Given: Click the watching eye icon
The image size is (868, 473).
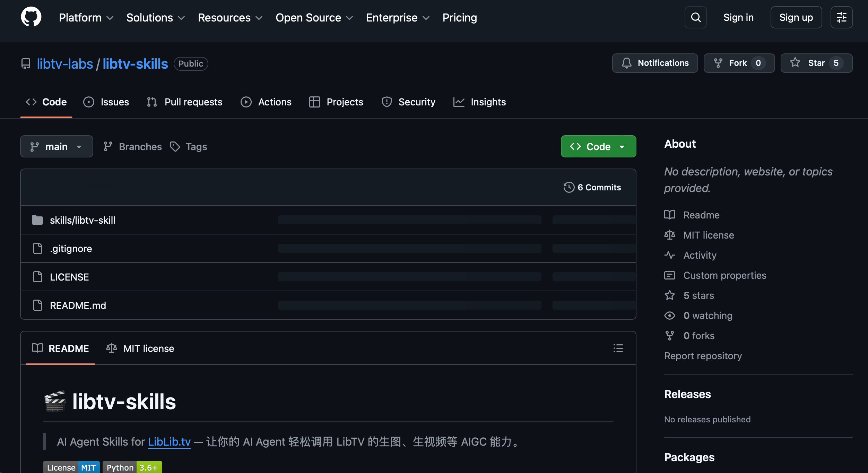Looking at the screenshot, I should click(670, 316).
